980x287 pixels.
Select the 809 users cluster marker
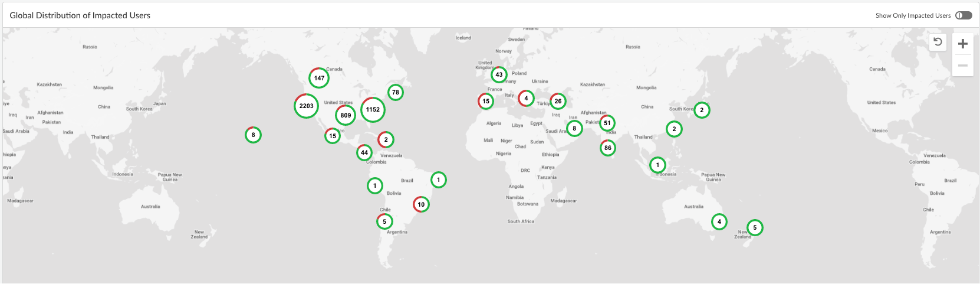346,115
